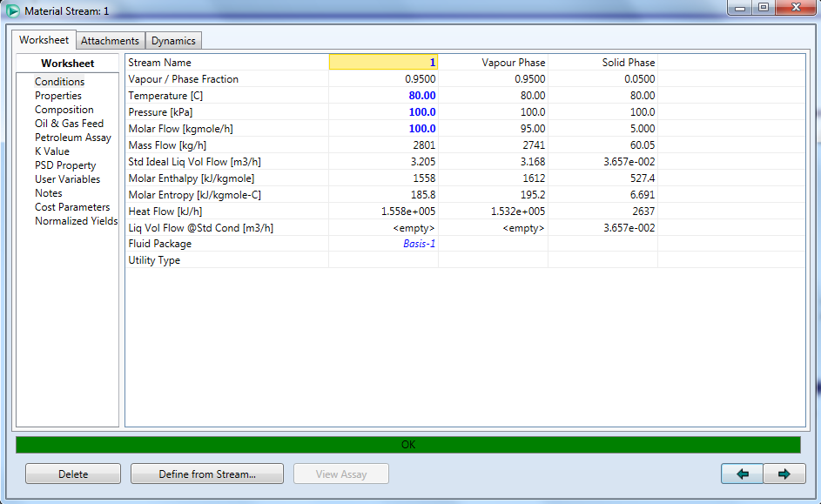Go to Petroleum Assay page
This screenshot has width=821, height=504.
tap(73, 138)
